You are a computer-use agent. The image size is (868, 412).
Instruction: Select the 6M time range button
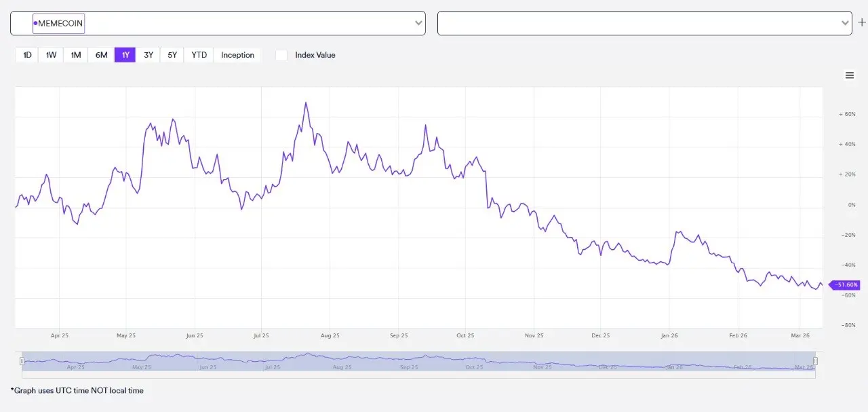(101, 54)
